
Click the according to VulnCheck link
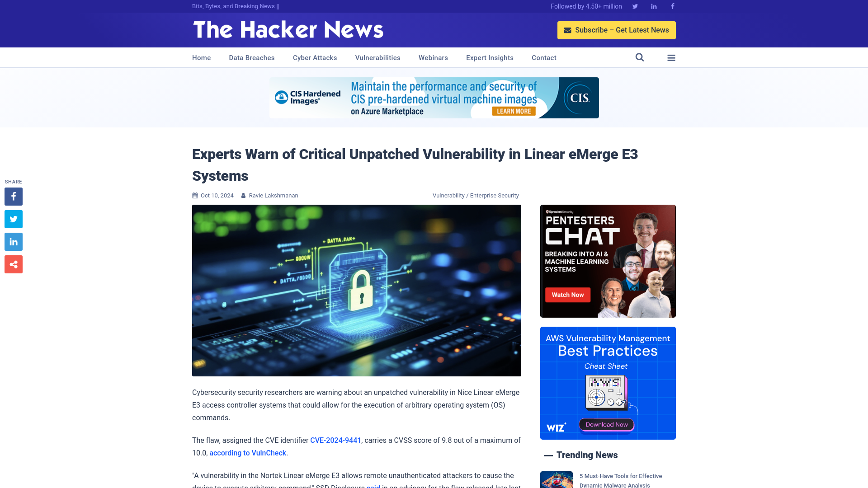(247, 453)
